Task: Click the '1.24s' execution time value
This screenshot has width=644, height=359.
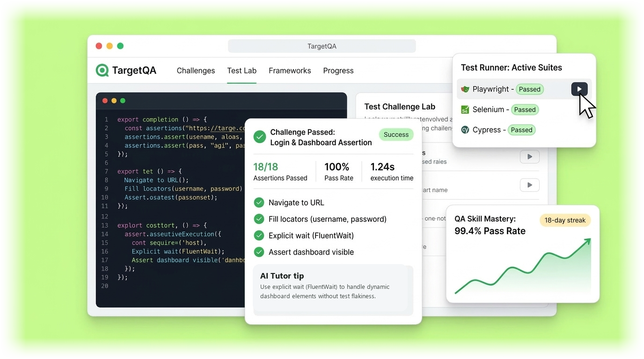Action: [x=382, y=167]
